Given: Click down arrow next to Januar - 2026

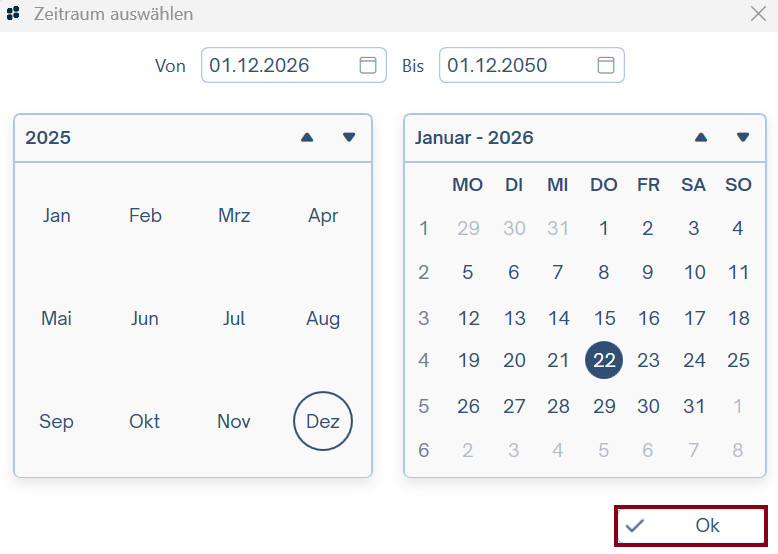Looking at the screenshot, I should click(x=743, y=137).
